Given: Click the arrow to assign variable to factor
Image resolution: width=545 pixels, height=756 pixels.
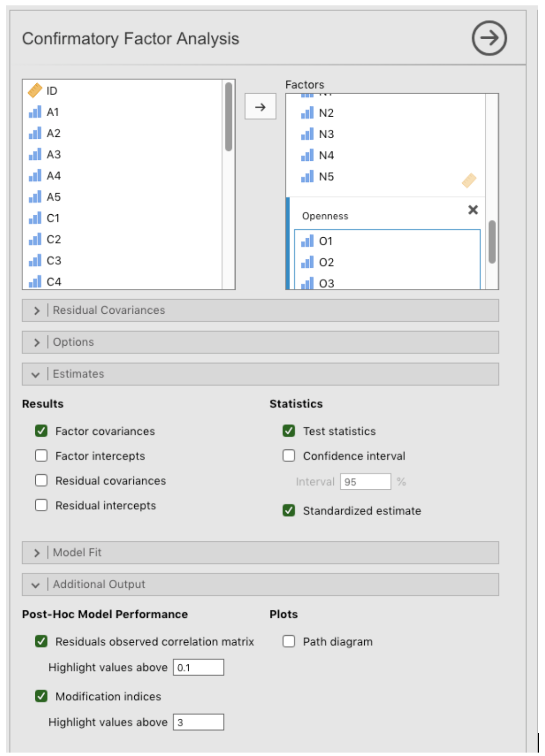Looking at the screenshot, I should [x=260, y=107].
